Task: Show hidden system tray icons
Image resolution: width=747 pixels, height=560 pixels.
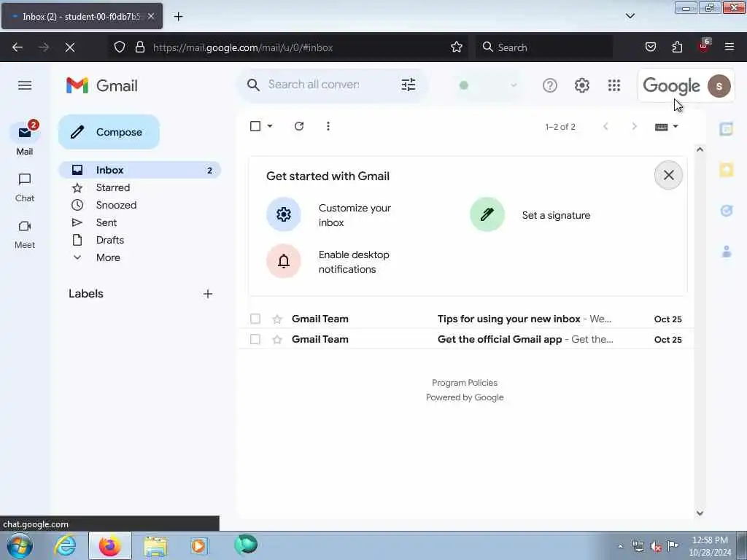Action: click(620, 546)
